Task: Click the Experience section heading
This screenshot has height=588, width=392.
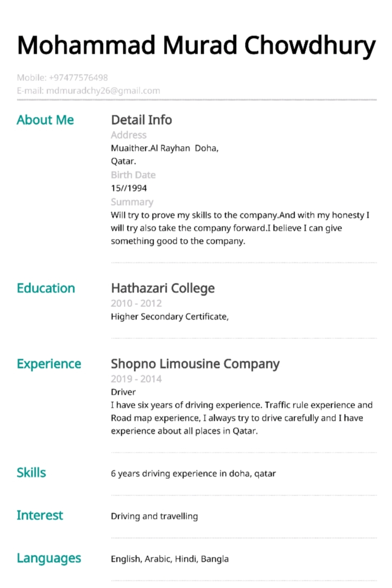Action: coord(49,364)
